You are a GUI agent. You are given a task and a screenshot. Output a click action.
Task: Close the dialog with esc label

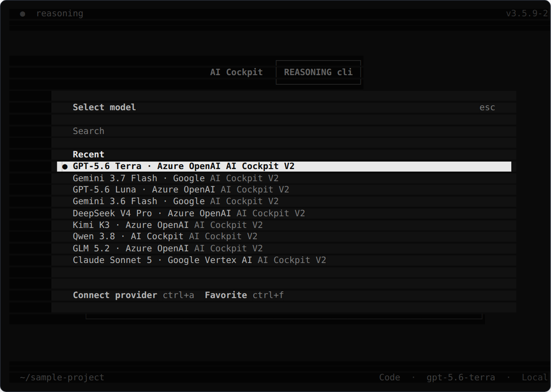(x=487, y=107)
